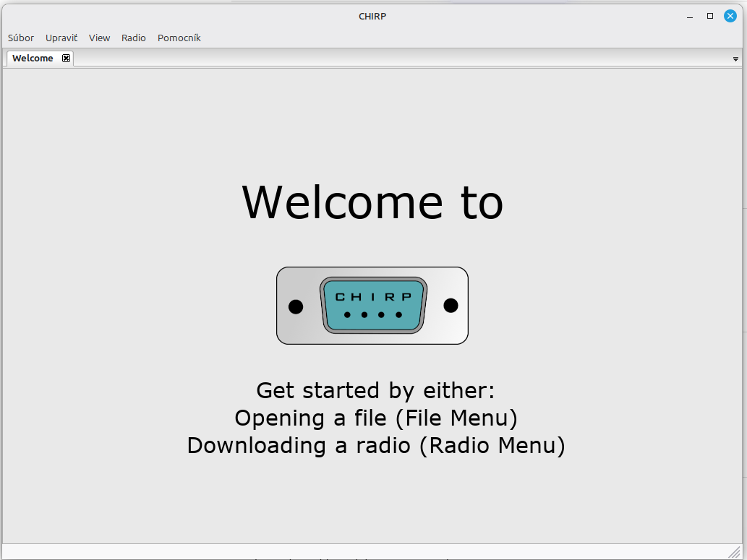
Task: Click the Get started by either text
Action: point(375,390)
